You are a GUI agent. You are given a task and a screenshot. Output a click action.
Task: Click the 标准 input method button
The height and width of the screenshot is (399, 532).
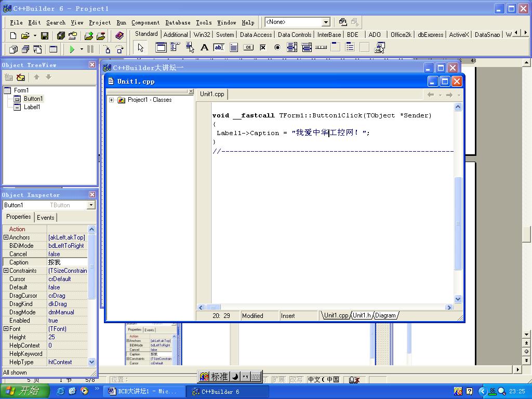pyautogui.click(x=219, y=376)
